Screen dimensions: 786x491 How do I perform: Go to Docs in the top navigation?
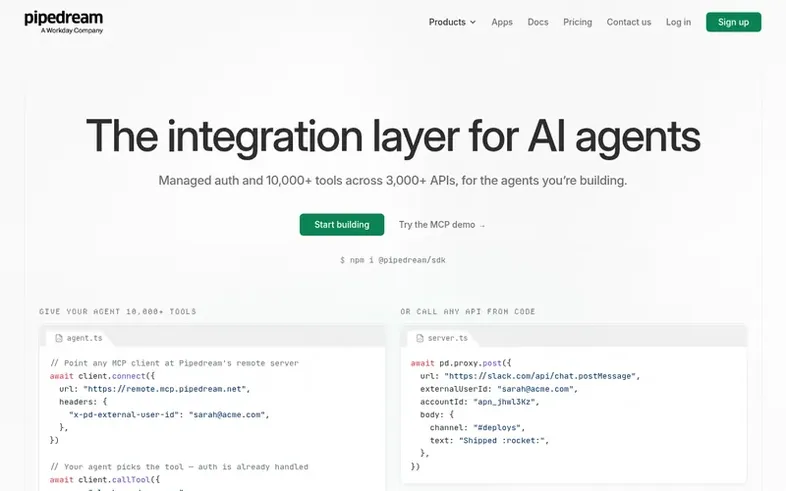click(x=538, y=22)
